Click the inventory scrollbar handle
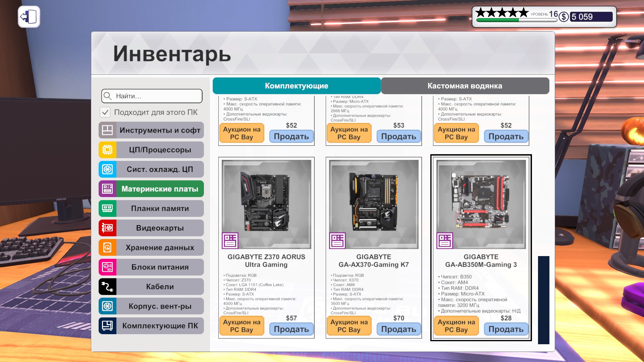 coord(543,300)
